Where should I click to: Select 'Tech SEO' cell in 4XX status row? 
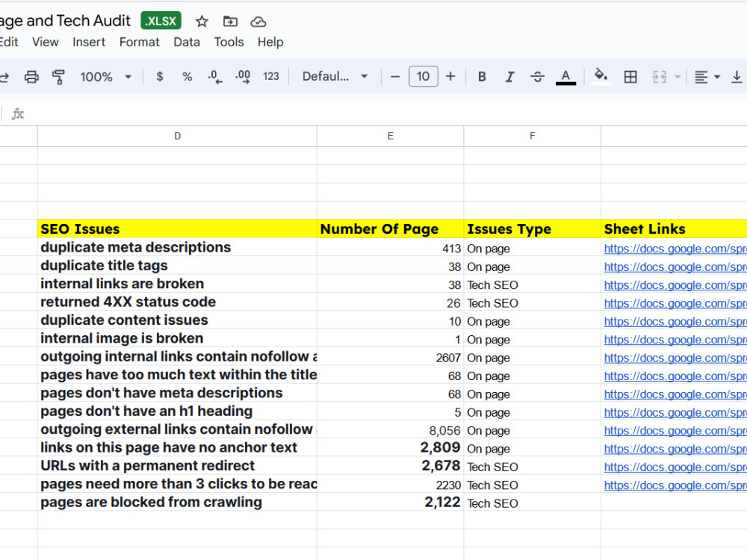tap(532, 303)
